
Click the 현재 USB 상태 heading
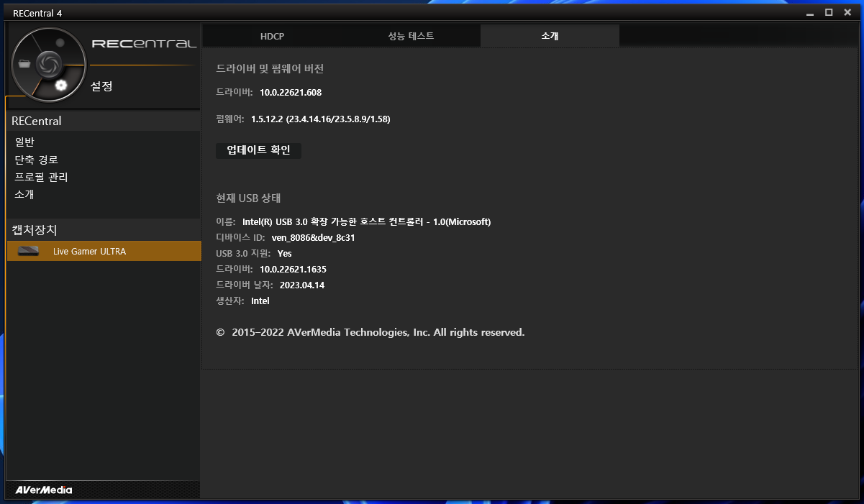(x=248, y=198)
